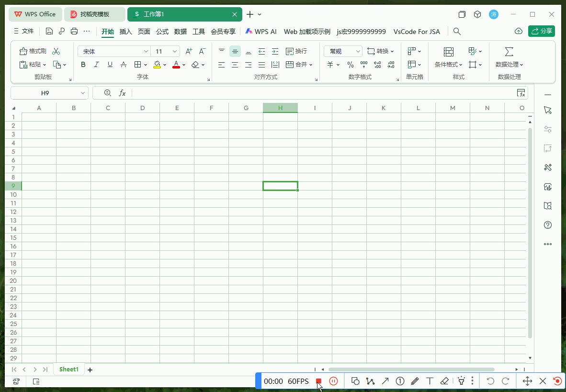Screen dimensions: 566x392
Task: Click the undo arrow in the recorder bar
Action: [490, 381]
